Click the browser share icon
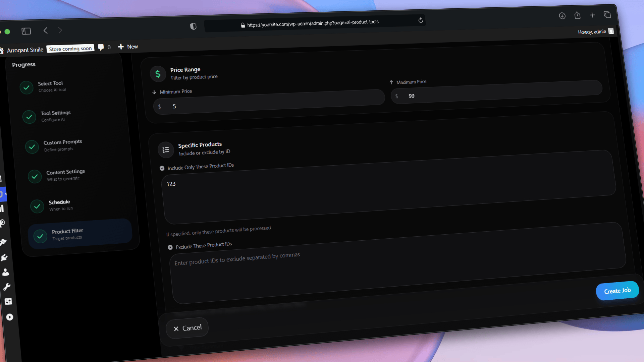 tap(577, 15)
